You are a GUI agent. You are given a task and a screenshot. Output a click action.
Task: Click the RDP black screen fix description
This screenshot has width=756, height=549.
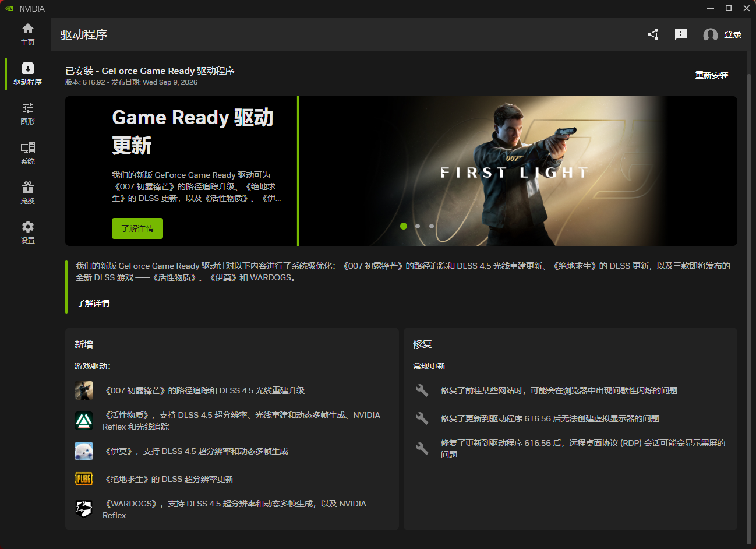[583, 449]
